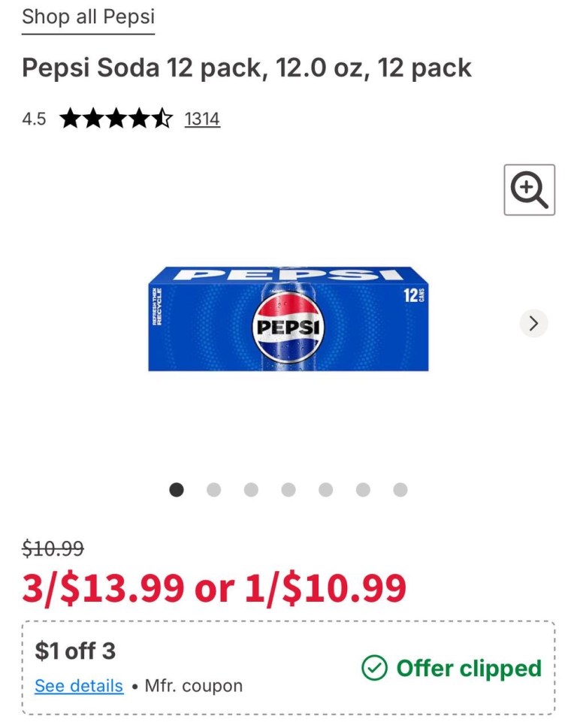Go to the sixth carousel dot
The width and height of the screenshot is (577, 728).
click(x=363, y=490)
